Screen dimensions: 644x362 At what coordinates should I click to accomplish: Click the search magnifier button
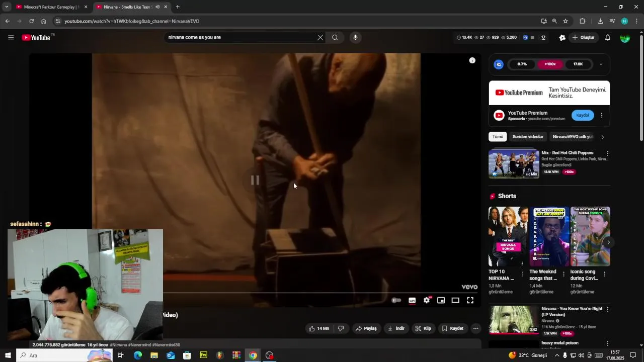coord(335,37)
